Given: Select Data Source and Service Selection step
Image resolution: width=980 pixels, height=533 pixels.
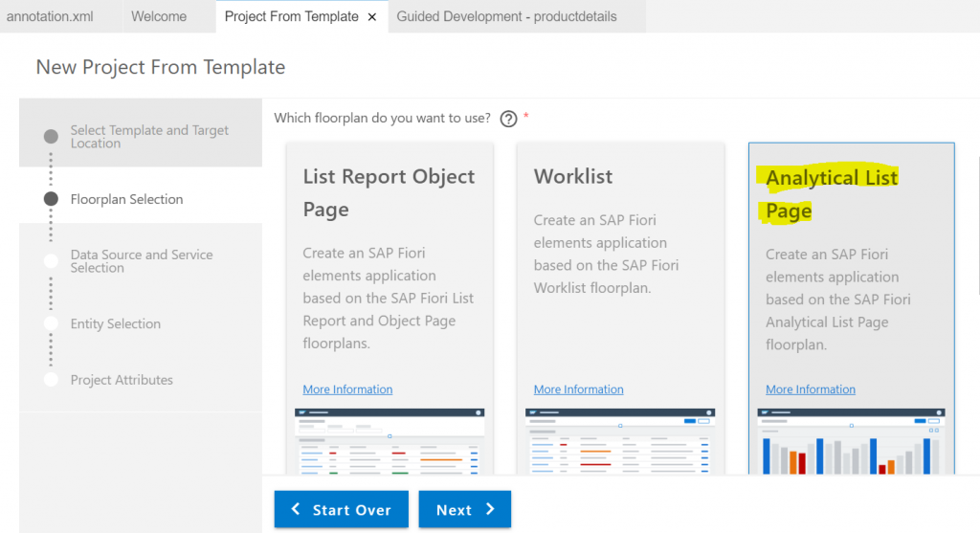Looking at the screenshot, I should pyautogui.click(x=141, y=261).
